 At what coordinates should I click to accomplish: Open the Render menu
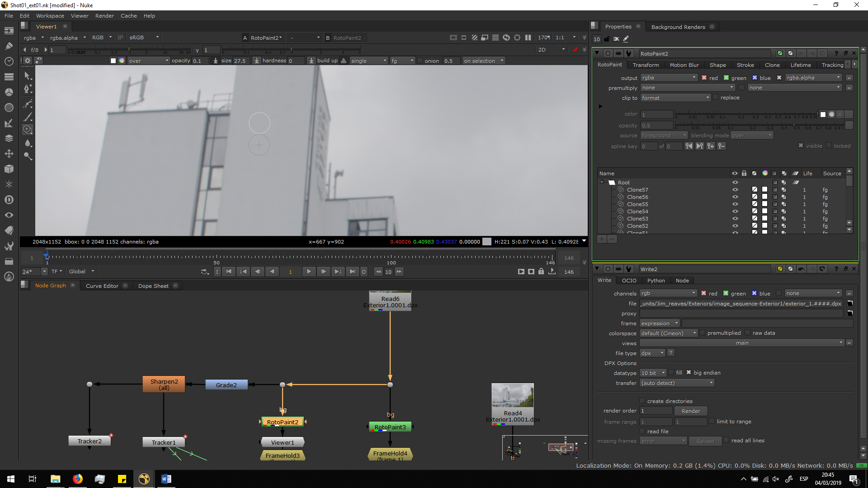pos(104,16)
